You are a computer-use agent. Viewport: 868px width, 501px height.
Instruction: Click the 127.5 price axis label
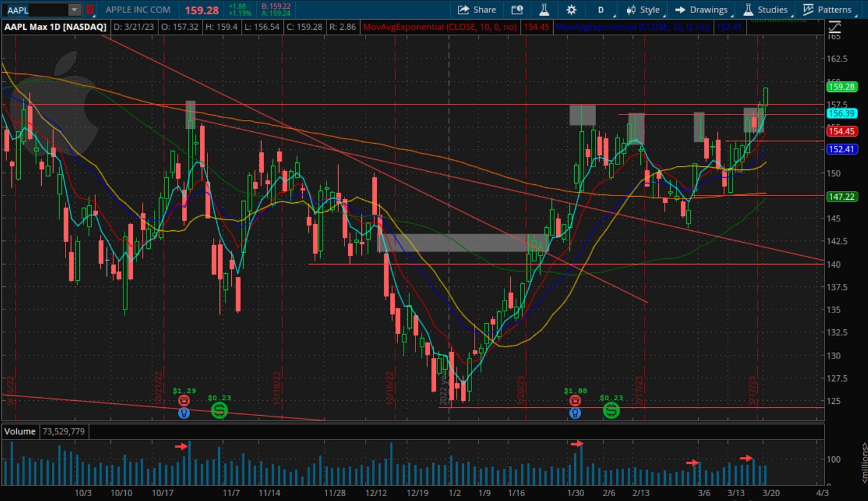[x=838, y=378]
